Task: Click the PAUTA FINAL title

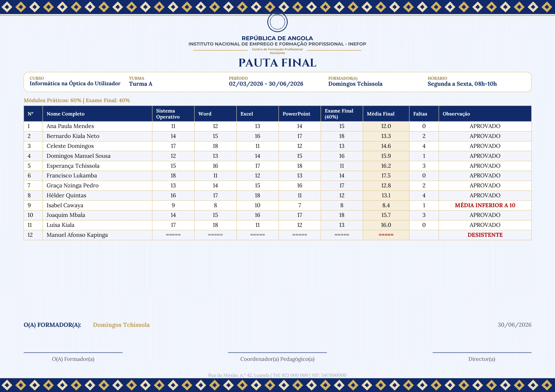Action: 277,63
